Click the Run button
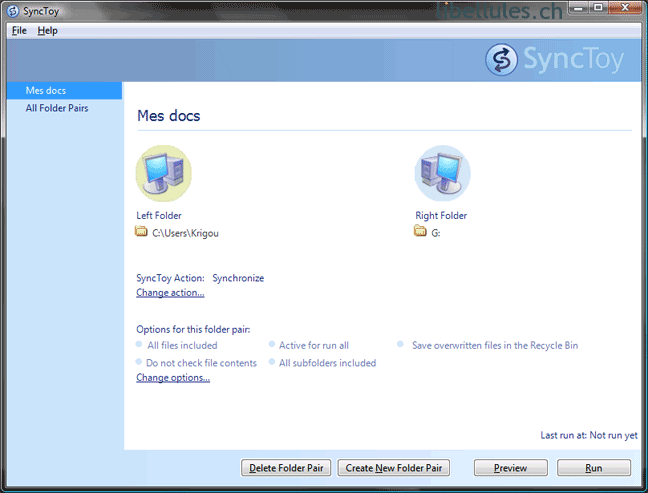 coord(594,468)
